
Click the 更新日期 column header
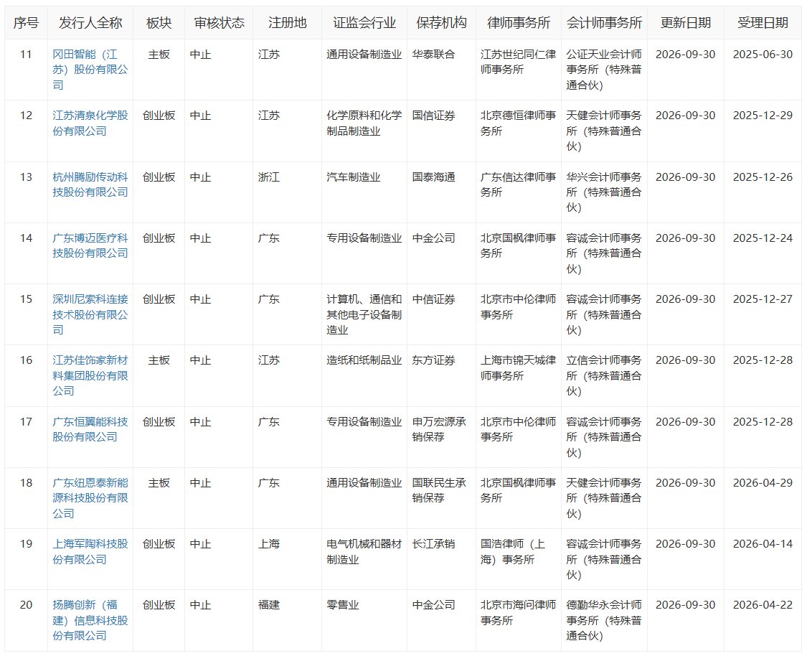tap(686, 23)
